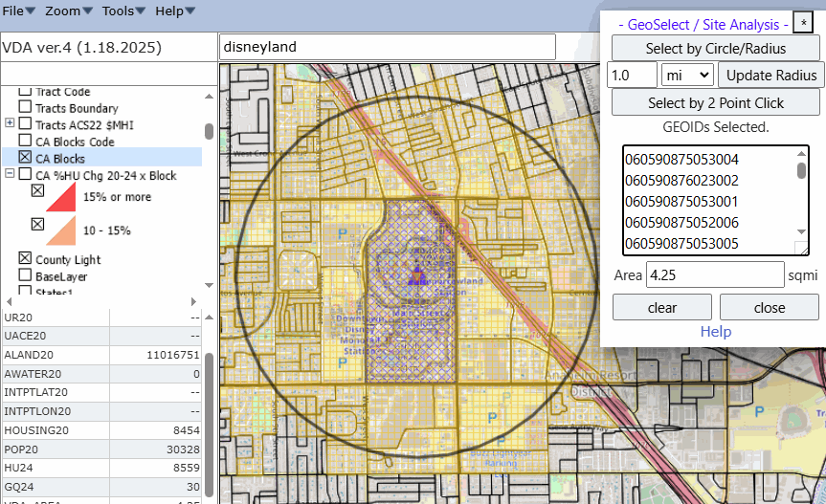
Task: Click the asterisk button in GeoSelect header
Action: pos(805,22)
